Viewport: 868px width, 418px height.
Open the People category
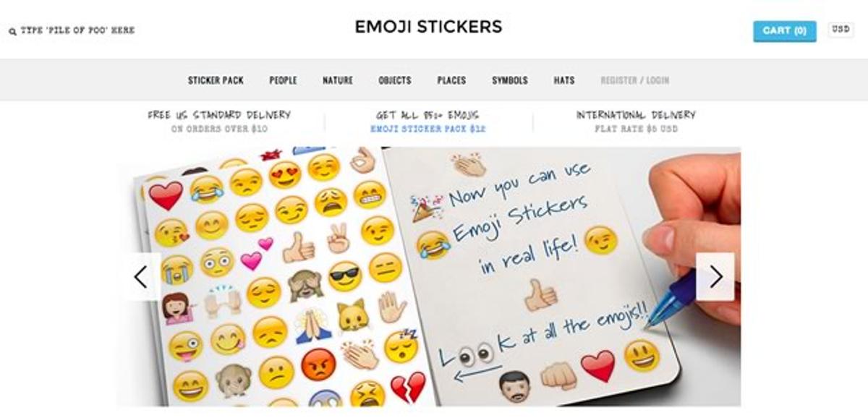[283, 80]
